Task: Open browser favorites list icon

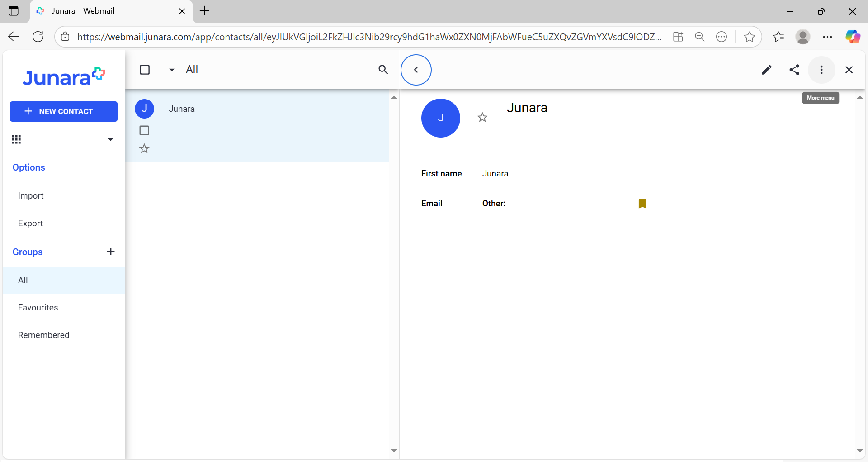Action: tap(778, 37)
